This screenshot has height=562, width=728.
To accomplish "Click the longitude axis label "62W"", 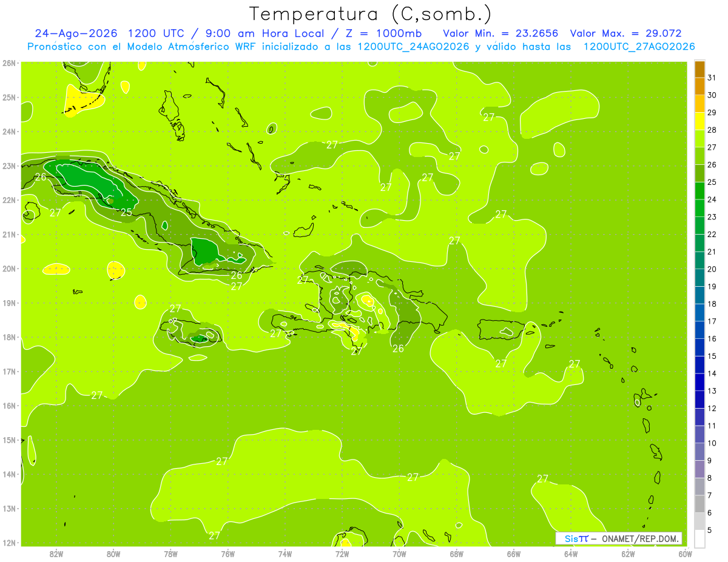I will coord(628,554).
